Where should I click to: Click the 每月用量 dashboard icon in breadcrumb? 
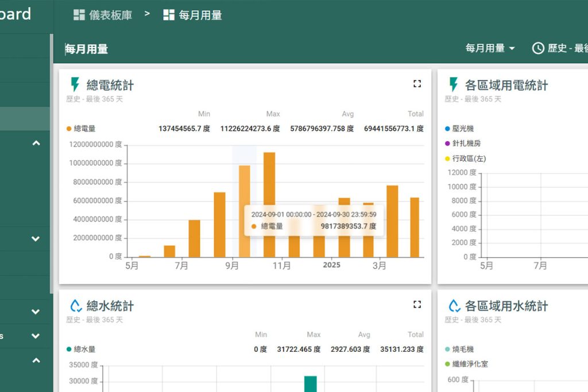[169, 15]
